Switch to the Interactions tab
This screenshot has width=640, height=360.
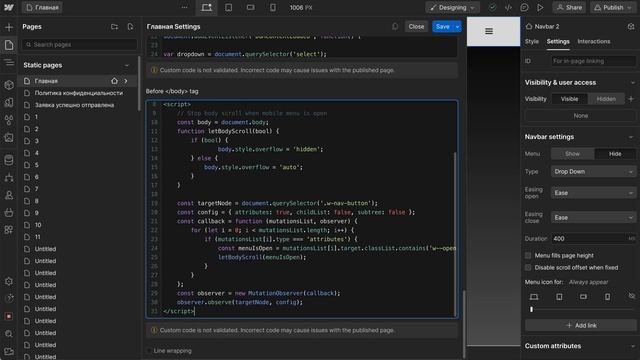[593, 42]
